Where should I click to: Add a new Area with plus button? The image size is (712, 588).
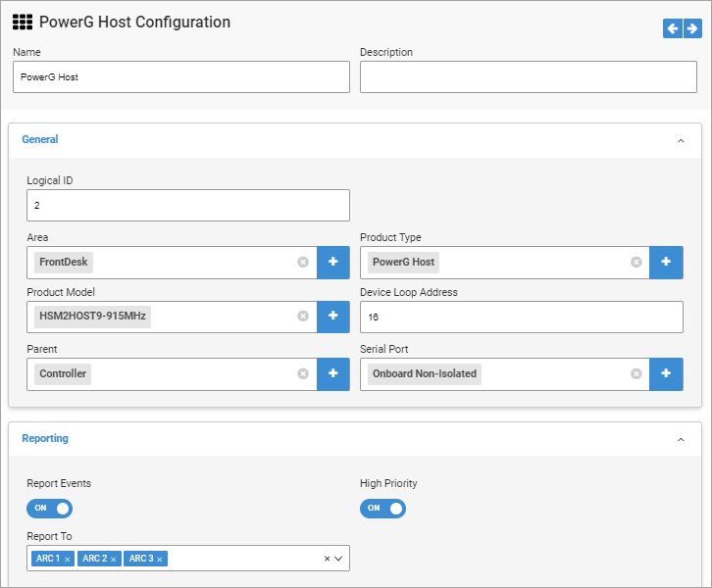pyautogui.click(x=333, y=263)
